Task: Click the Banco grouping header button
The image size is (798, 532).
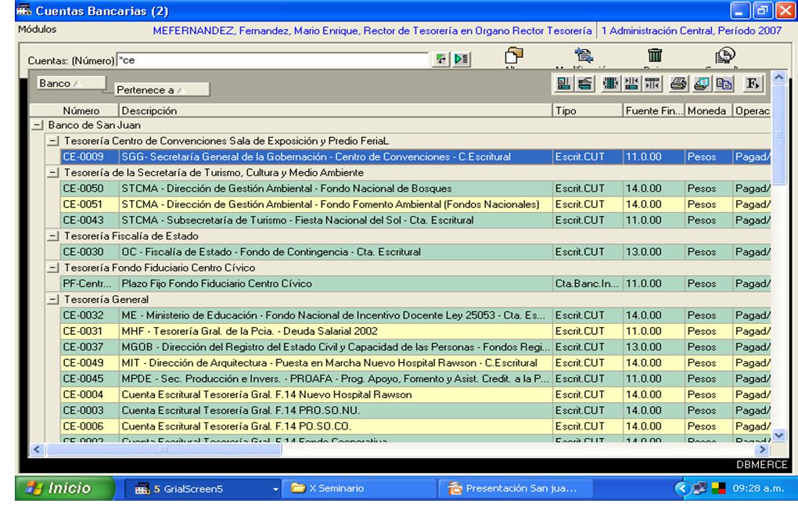Action: tap(70, 83)
